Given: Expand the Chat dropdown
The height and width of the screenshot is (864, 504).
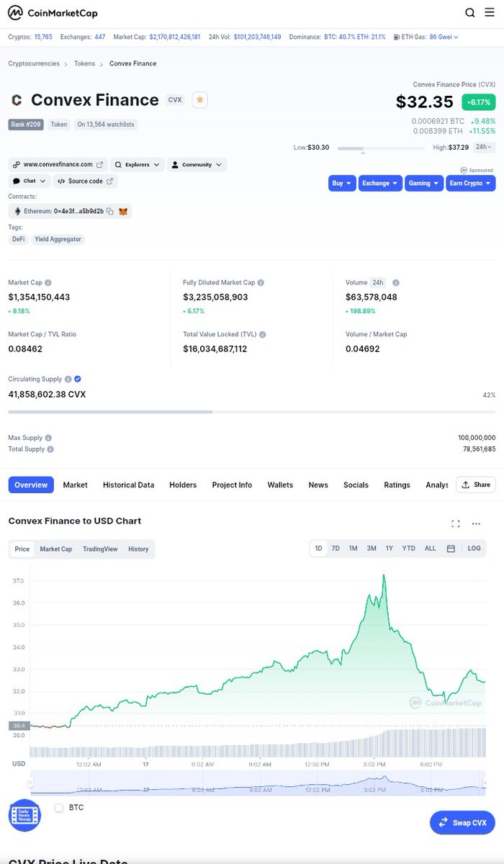Looking at the screenshot, I should pyautogui.click(x=30, y=181).
